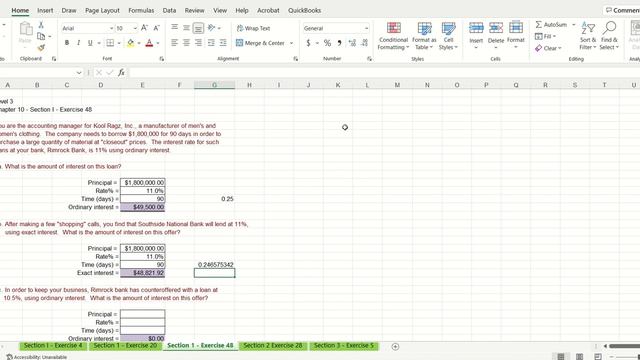Click the Cut scissors icon
The image size is (640, 360).
point(41,25)
